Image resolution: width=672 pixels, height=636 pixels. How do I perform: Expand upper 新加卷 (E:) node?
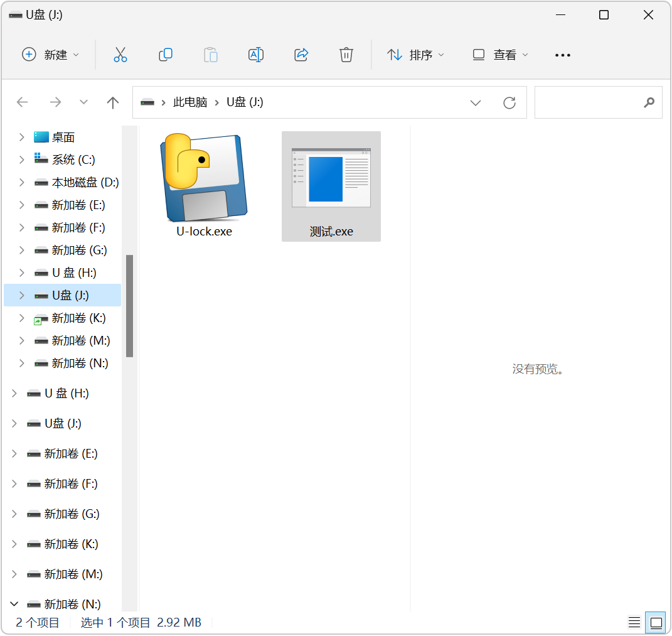[x=21, y=205]
